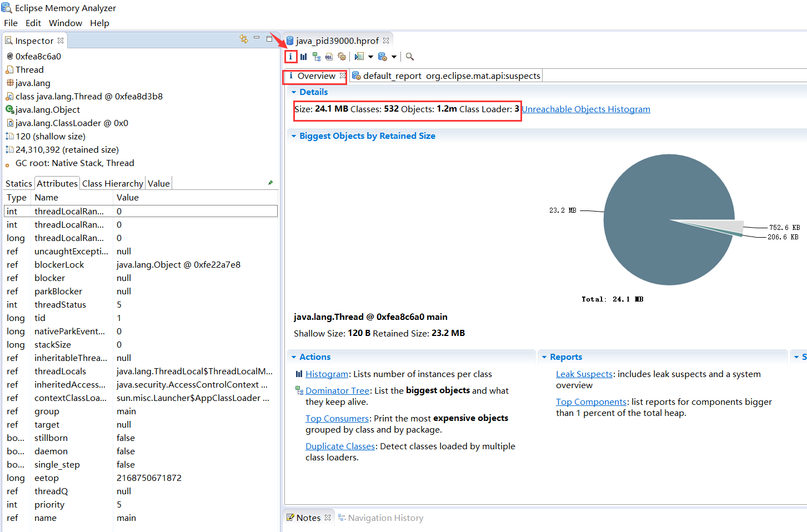Sort attributes by Name column header
Image resolution: width=807 pixels, height=532 pixels.
[72, 197]
